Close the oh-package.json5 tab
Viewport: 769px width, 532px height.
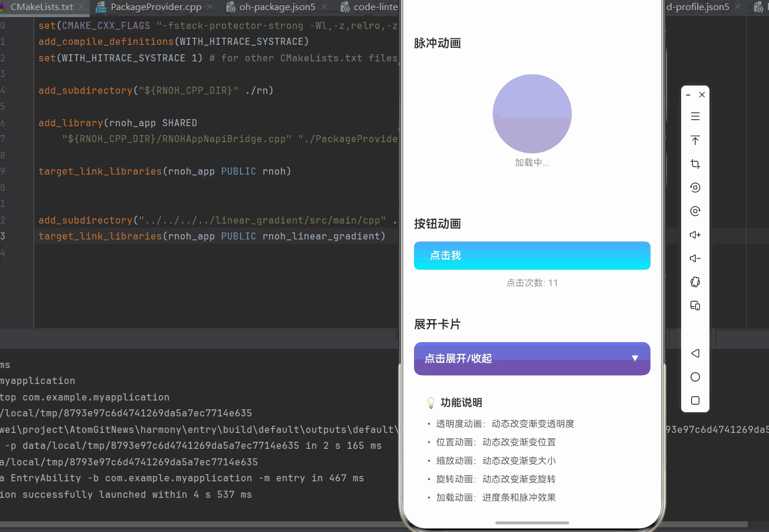point(325,7)
